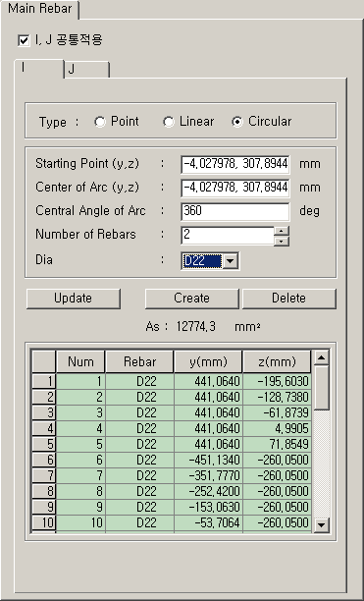Click the Center of Arc (y,z) field

235,188
